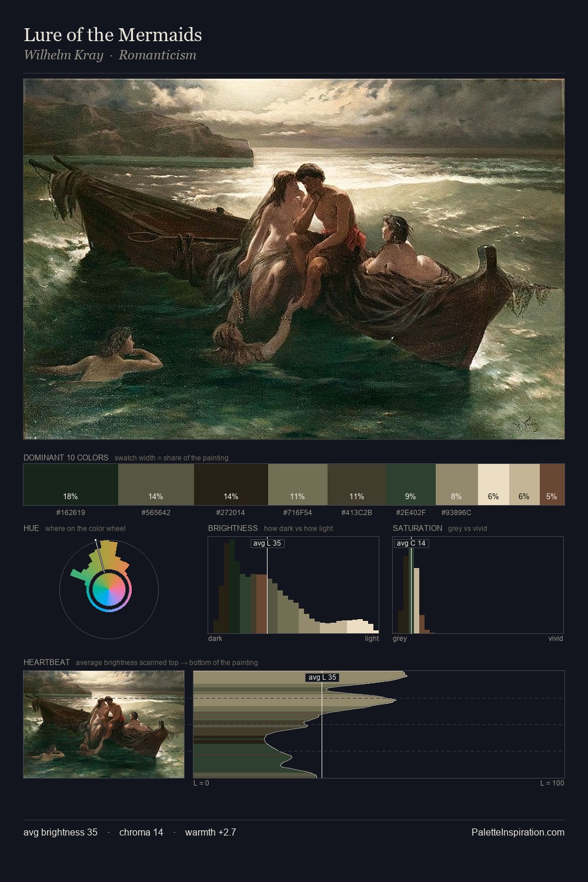The width and height of the screenshot is (588, 882).
Task: Select the 18% dark green #162619 swatch
Action: tap(71, 485)
